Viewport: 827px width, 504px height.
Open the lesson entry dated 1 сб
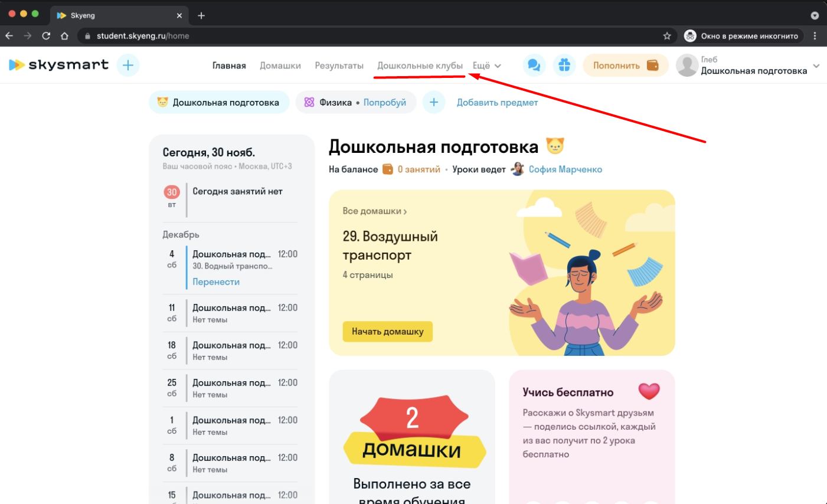[230, 426]
